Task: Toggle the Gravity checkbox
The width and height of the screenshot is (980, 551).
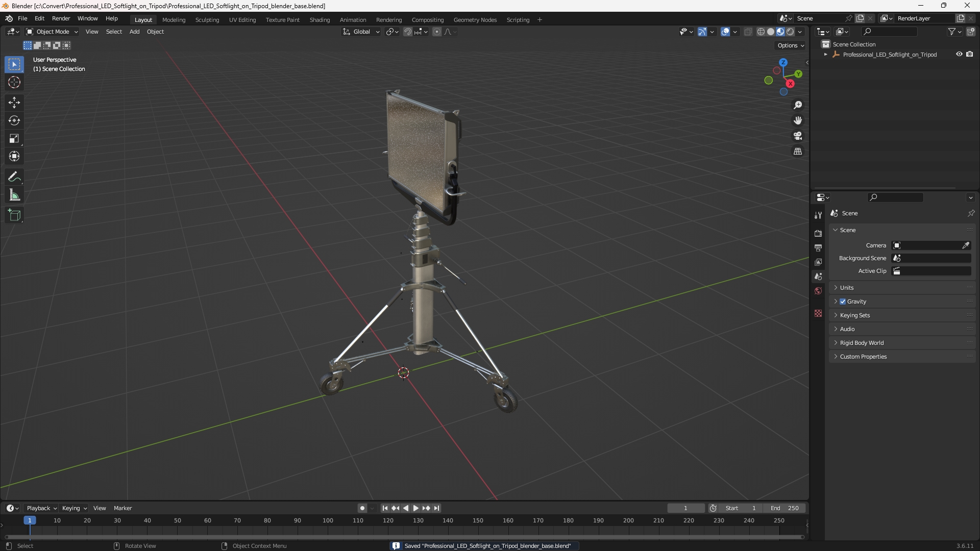Action: (x=843, y=302)
